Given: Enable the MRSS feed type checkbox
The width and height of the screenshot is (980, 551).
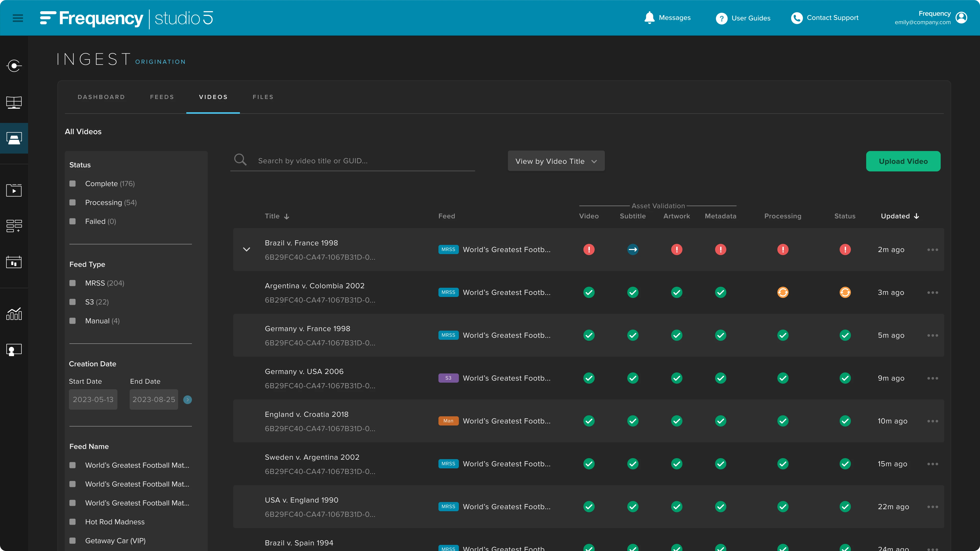Looking at the screenshot, I should 73,283.
